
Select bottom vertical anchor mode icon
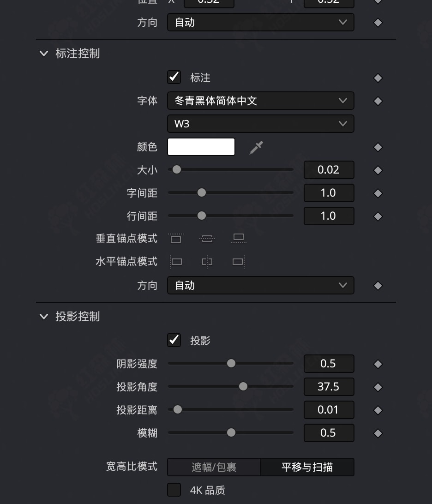point(238,239)
